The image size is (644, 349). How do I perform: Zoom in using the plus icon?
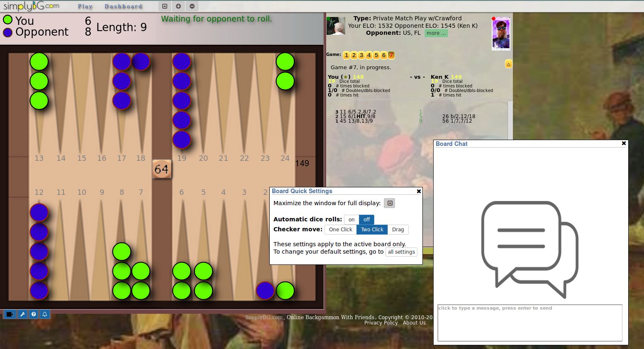(x=178, y=6)
